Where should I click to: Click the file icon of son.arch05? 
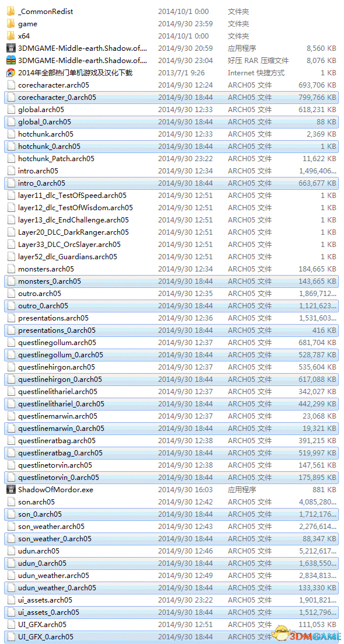click(x=10, y=502)
